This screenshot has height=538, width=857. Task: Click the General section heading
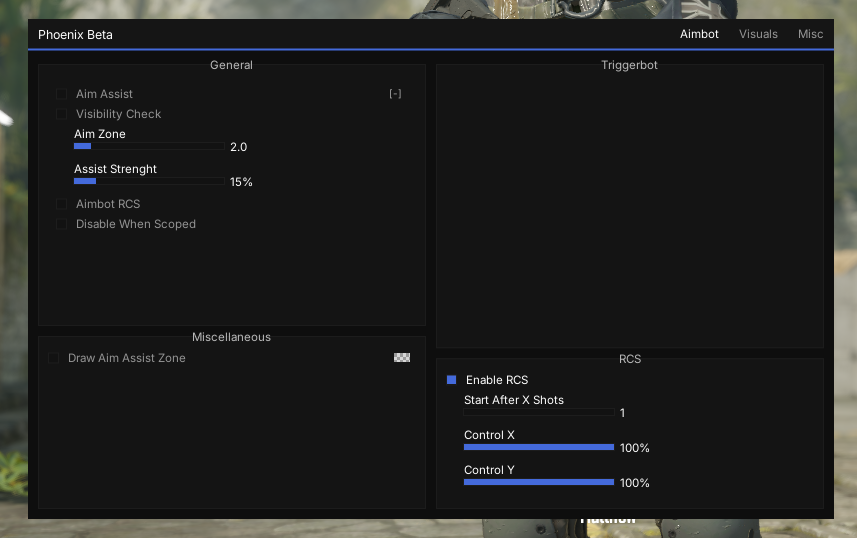pos(231,65)
